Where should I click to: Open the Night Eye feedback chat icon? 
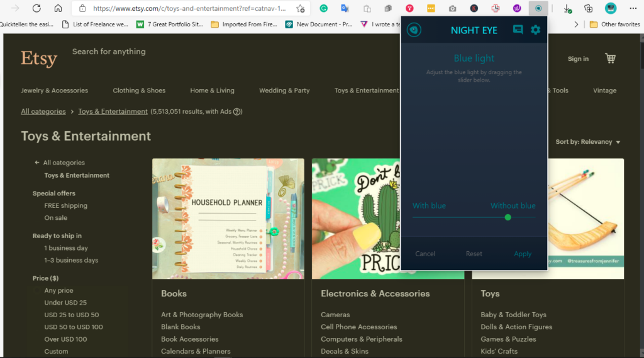[518, 30]
